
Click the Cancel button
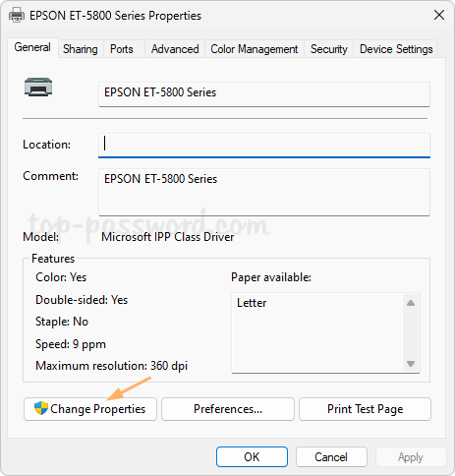tap(331, 456)
